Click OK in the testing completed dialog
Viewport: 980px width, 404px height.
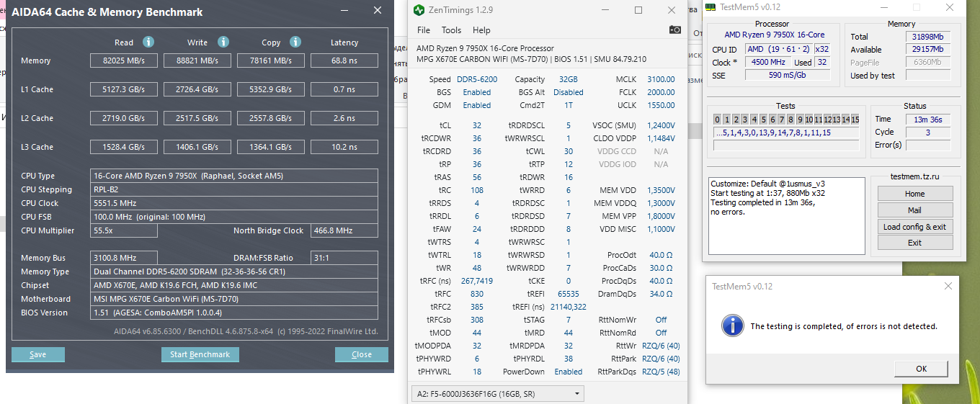tap(921, 369)
